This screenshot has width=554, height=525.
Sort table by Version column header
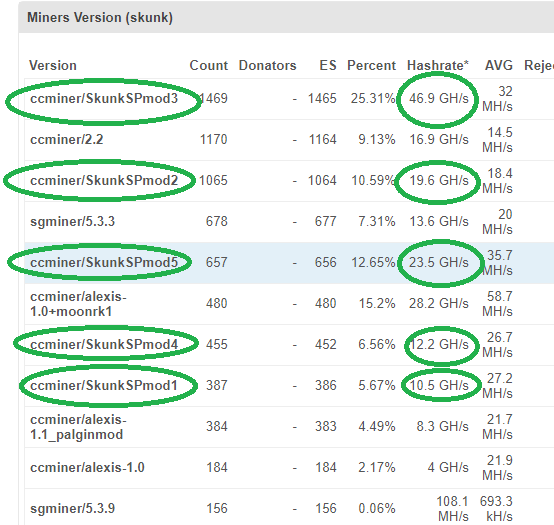click(53, 65)
